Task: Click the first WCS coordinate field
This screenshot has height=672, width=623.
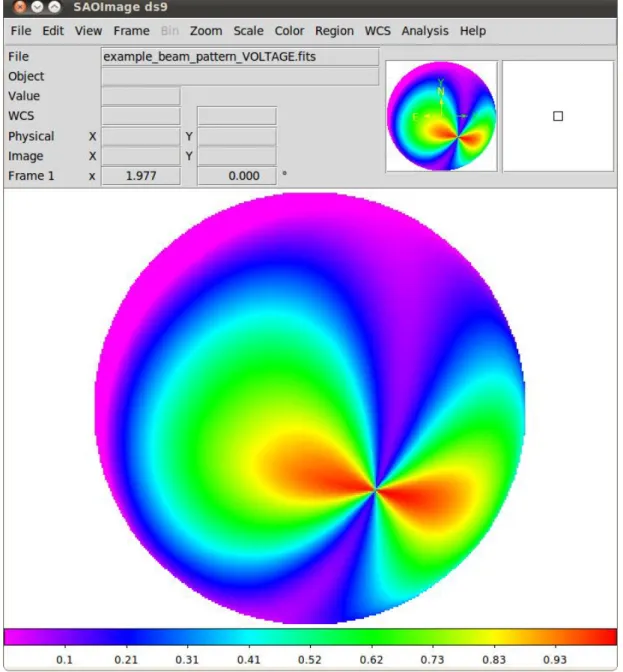Action: [x=141, y=116]
